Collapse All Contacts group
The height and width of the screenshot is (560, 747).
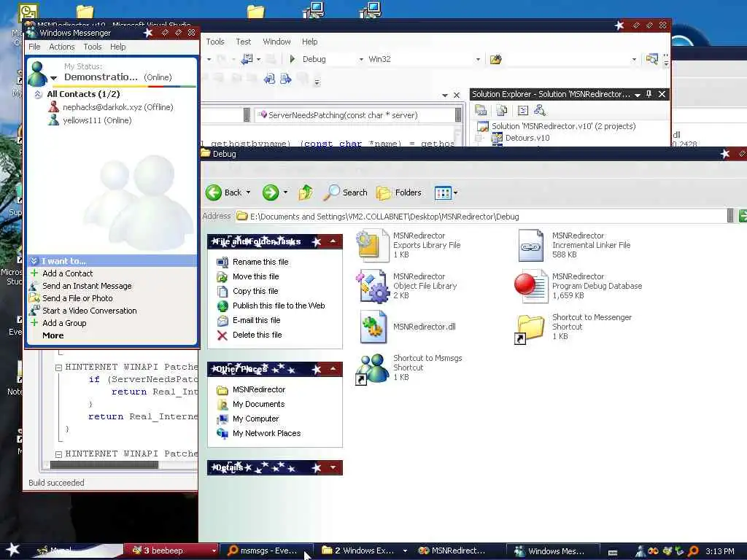38,94
